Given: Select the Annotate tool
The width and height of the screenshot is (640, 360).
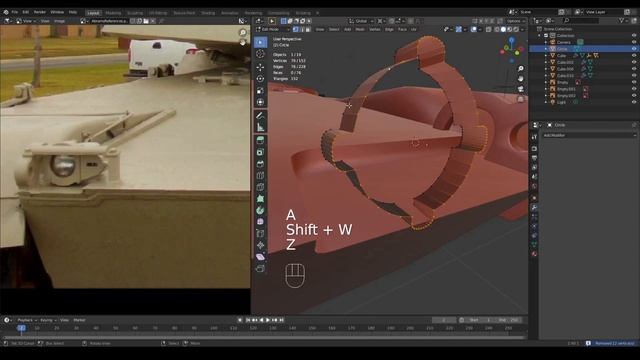Looking at the screenshot, I should (x=260, y=116).
